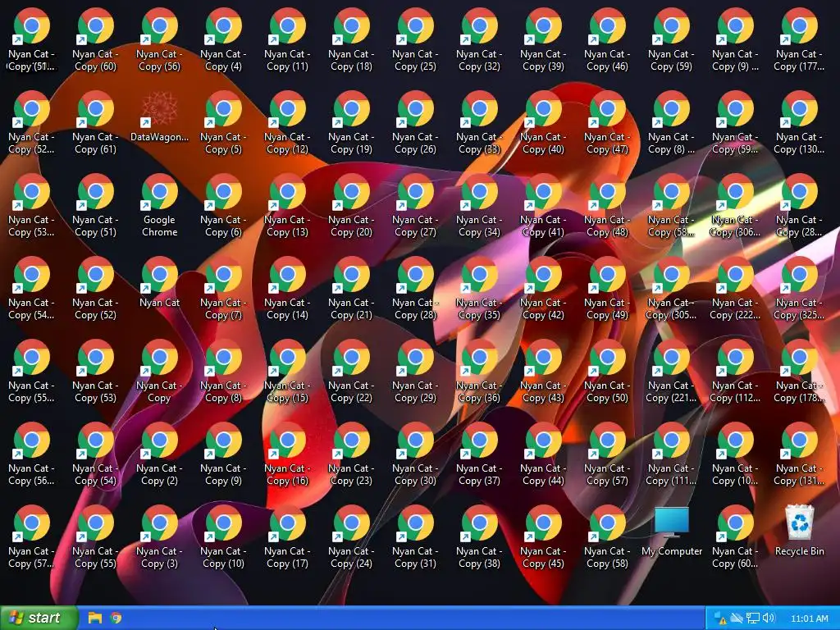Select the My Computer desktop icon
The width and height of the screenshot is (840, 630).
671,532
